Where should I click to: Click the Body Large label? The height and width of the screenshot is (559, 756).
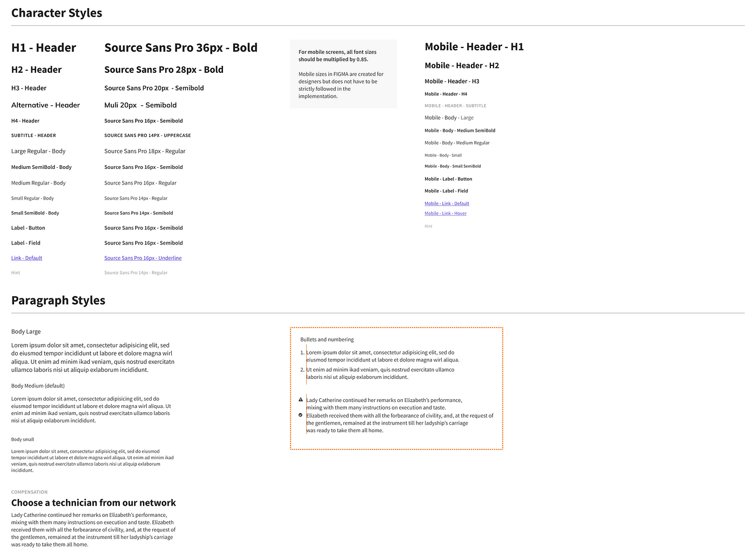(26, 332)
